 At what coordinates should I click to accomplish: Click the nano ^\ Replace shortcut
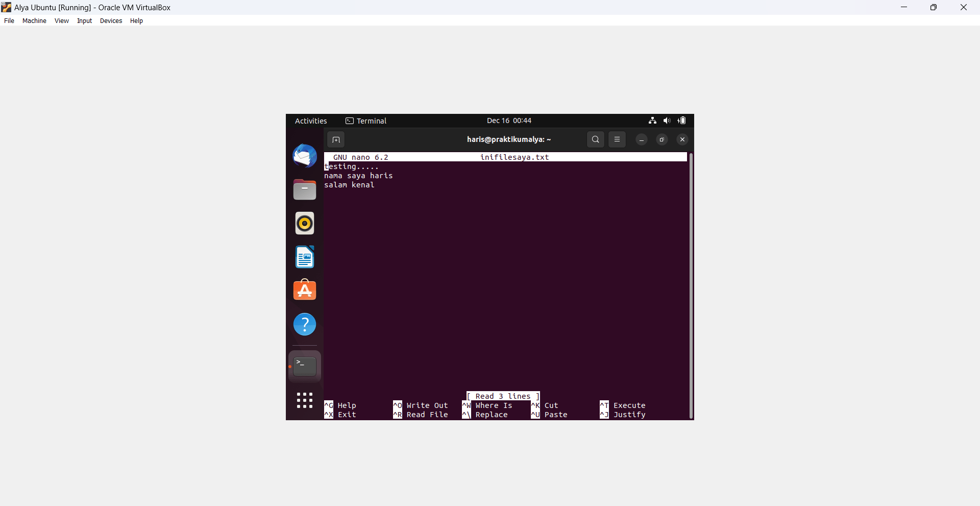tap(485, 415)
